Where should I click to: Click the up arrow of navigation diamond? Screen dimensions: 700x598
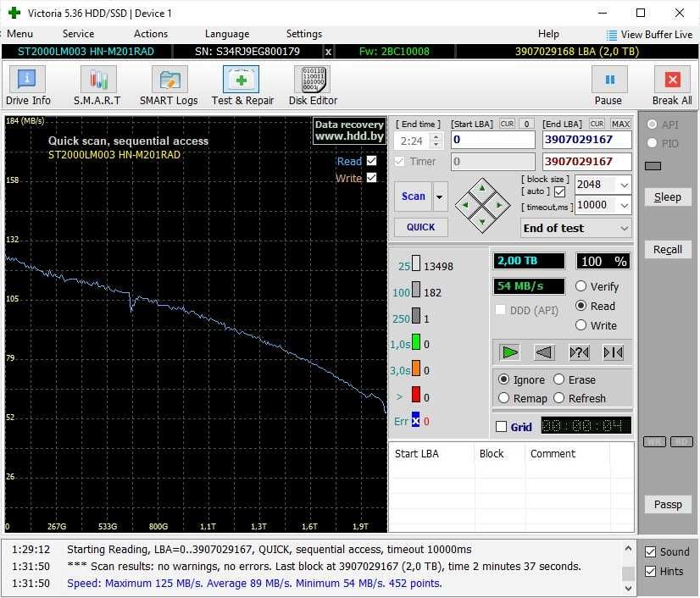(482, 189)
